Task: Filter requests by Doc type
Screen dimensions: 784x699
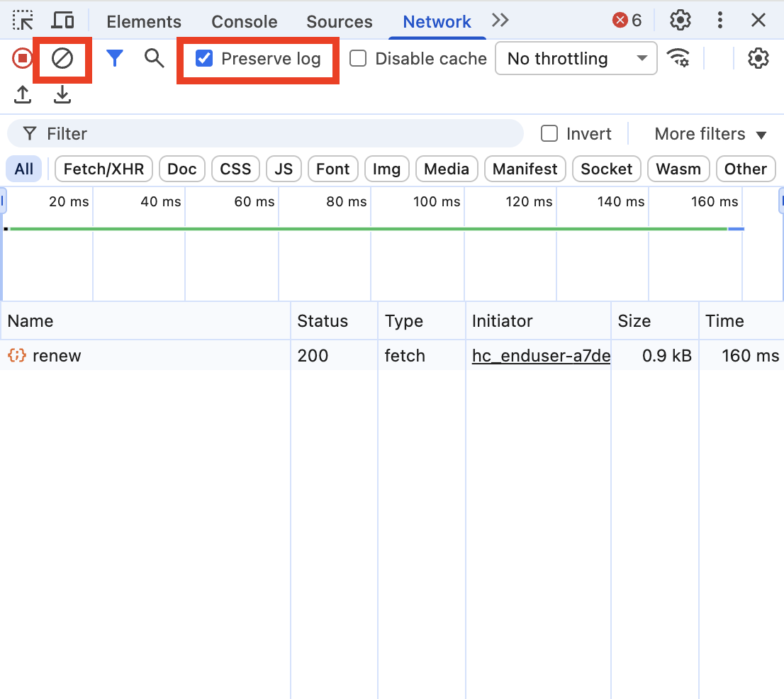Action: click(182, 169)
